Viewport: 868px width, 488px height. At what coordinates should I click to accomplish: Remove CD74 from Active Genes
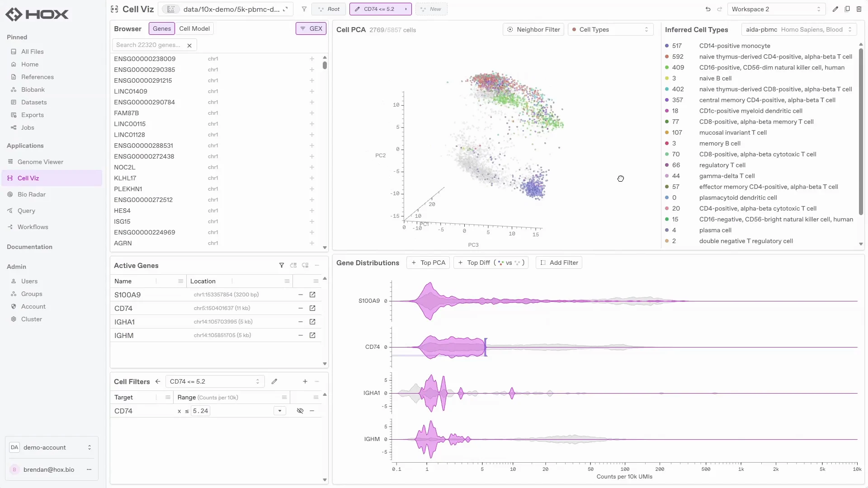click(301, 308)
